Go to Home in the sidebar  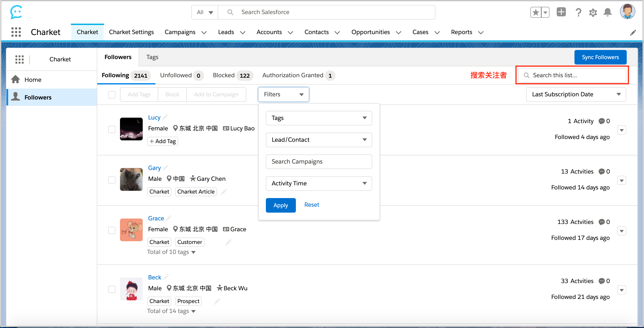(x=52, y=80)
